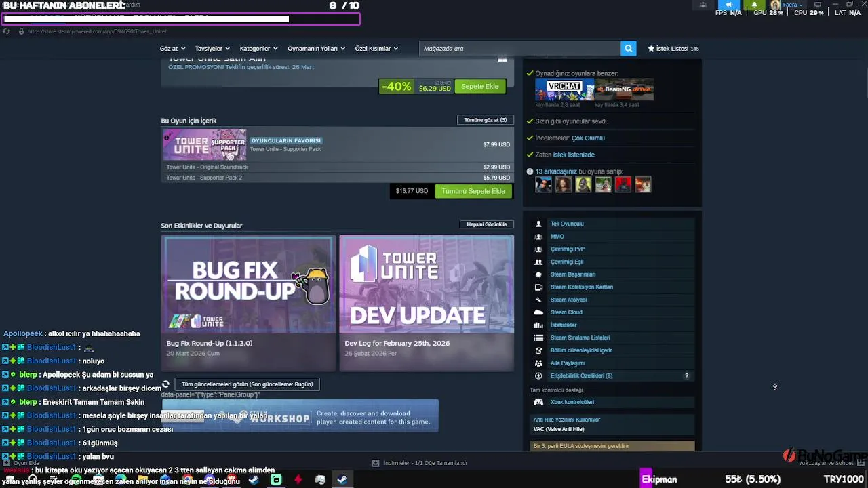Click the Çok Olumlu reviews link
Image resolution: width=868 pixels, height=488 pixels.
pos(588,138)
